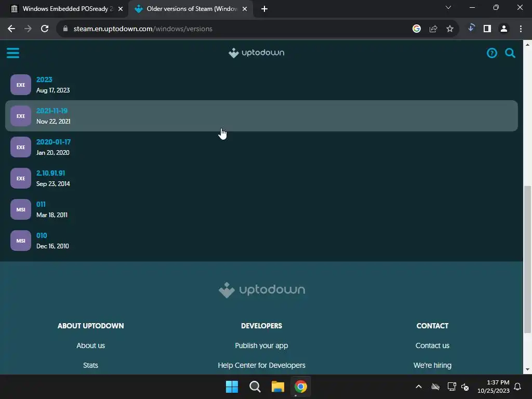This screenshot has width=532, height=399.
Task: Open File Explorer from the taskbar
Action: 277,387
